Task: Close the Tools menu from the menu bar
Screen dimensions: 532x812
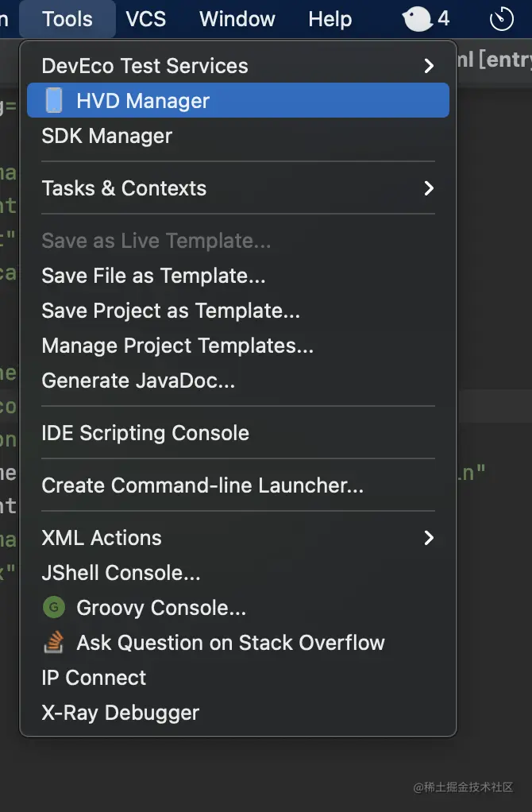Action: [x=67, y=18]
